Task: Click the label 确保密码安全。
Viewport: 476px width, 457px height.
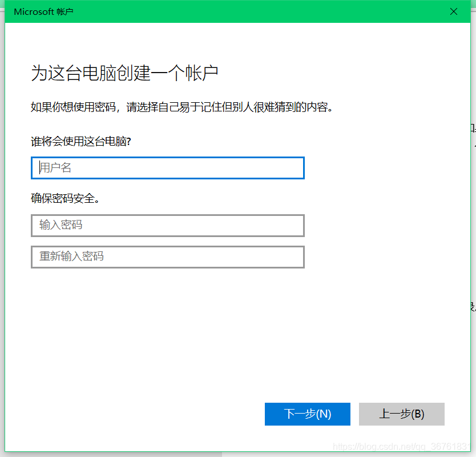Action: coord(65,199)
